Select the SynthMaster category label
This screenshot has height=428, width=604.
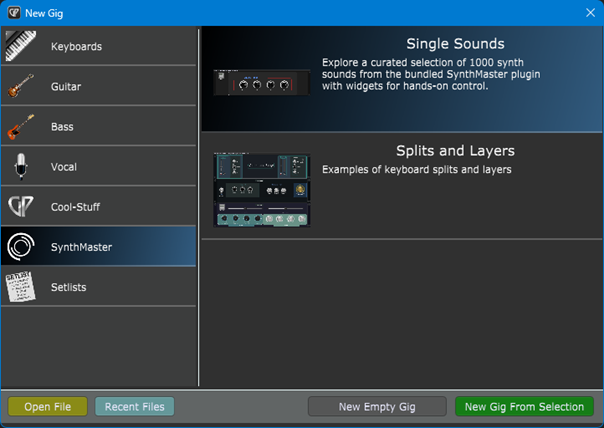pyautogui.click(x=81, y=247)
